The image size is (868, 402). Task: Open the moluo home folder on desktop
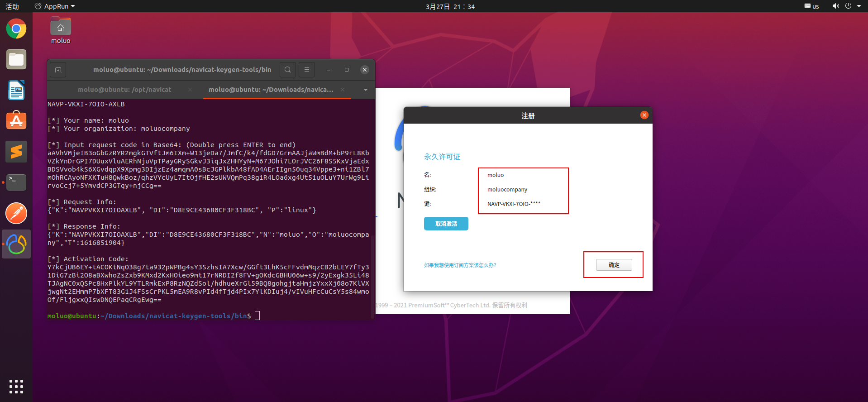pos(61,31)
